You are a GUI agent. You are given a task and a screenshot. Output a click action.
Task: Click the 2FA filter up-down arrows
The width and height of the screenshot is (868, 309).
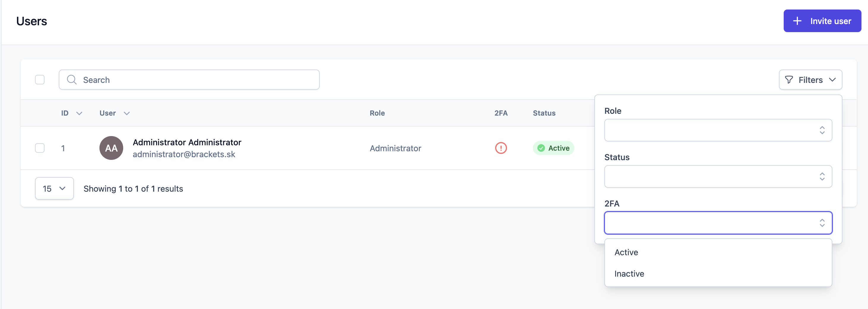822,223
